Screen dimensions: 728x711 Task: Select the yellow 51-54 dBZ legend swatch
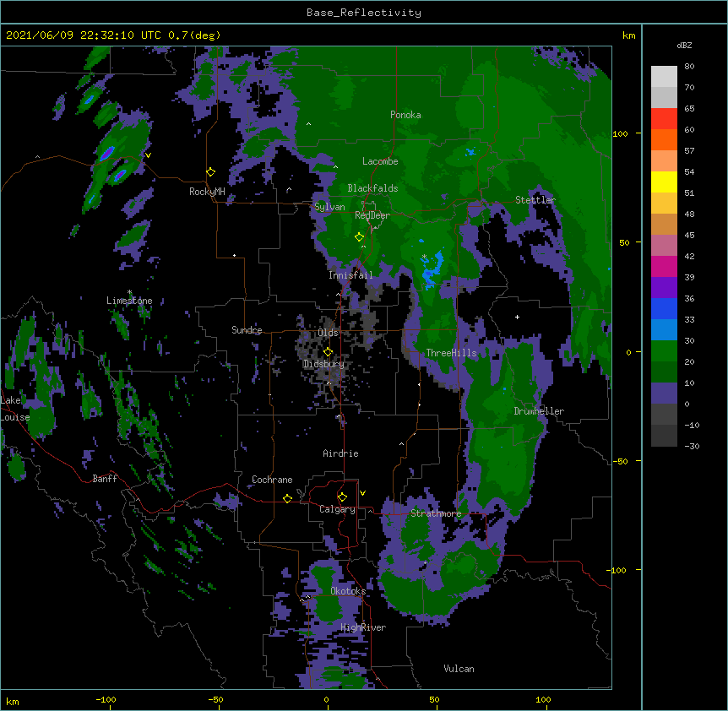pos(664,182)
